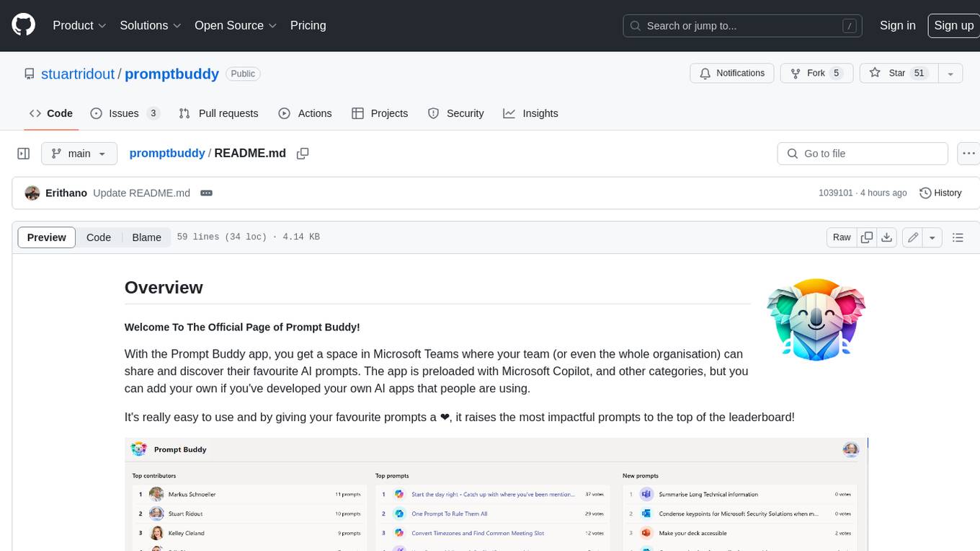The height and width of the screenshot is (551, 980).
Task: Focus the Search or jump to field
Action: coord(743,26)
